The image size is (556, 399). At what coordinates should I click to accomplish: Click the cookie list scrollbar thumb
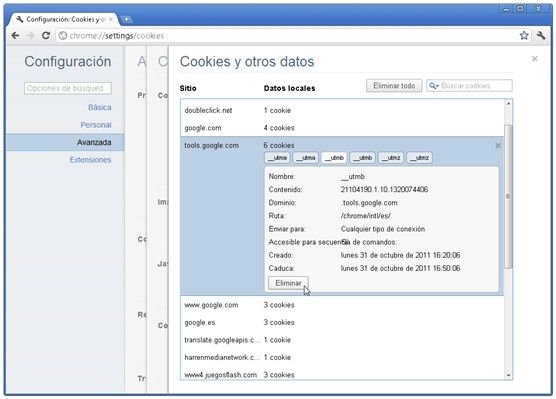pos(508,196)
